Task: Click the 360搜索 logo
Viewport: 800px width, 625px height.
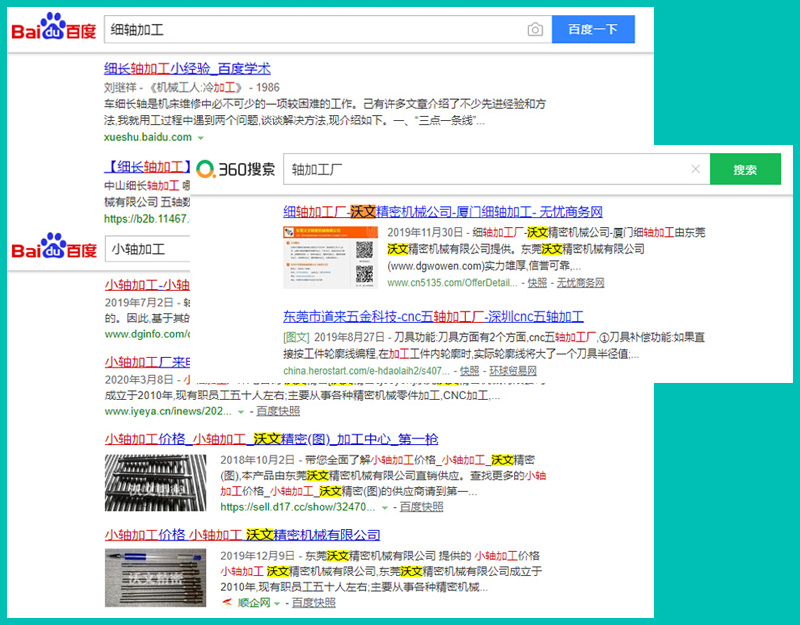Action: coord(236,169)
